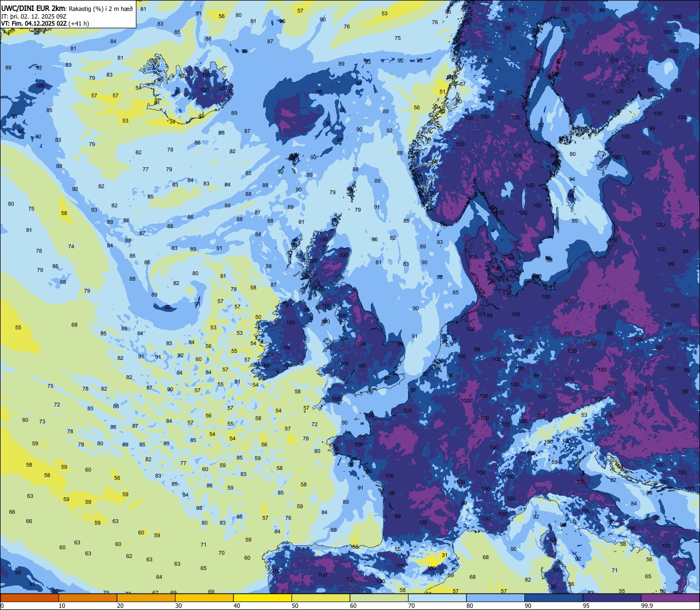Click the humidity value '94' in the Baltic
700x610 pixels.
pos(572,179)
